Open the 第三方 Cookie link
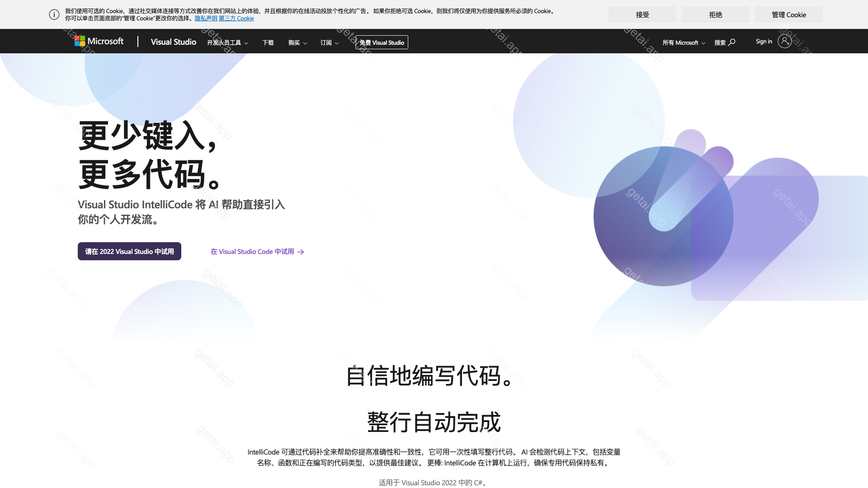Image resolution: width=868 pixels, height=488 pixels. pyautogui.click(x=236, y=19)
